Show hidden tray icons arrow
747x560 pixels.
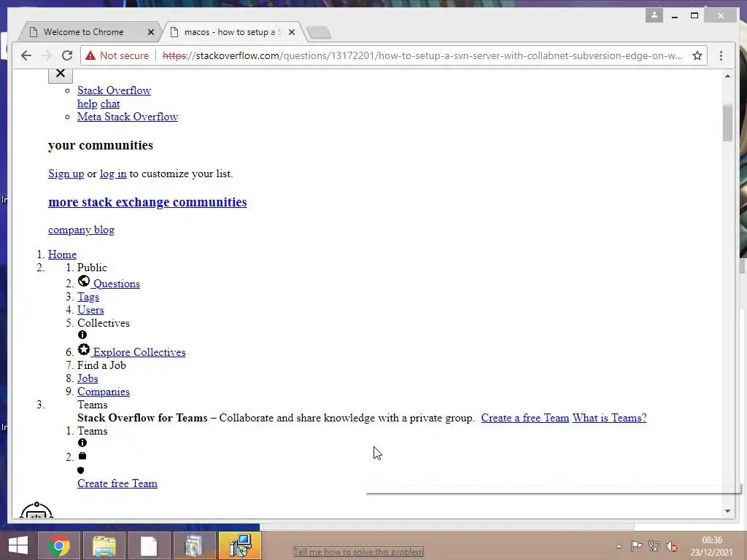[619, 546]
